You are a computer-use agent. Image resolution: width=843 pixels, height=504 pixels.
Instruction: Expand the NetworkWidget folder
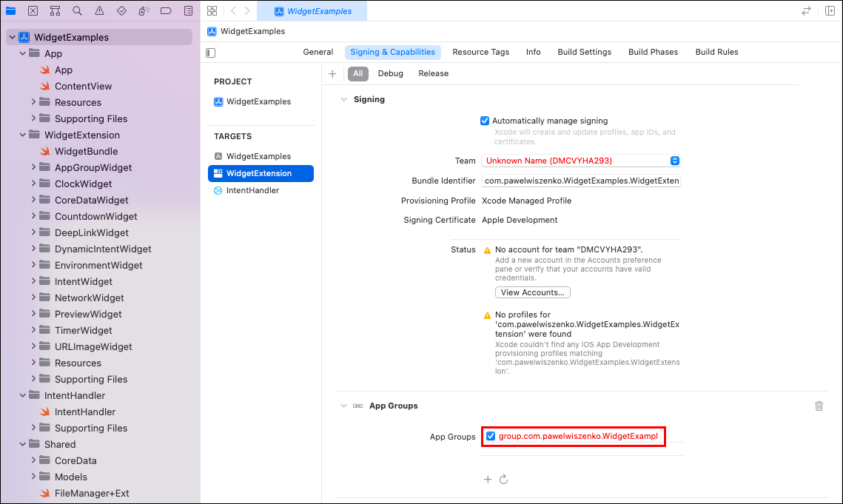[x=33, y=298]
